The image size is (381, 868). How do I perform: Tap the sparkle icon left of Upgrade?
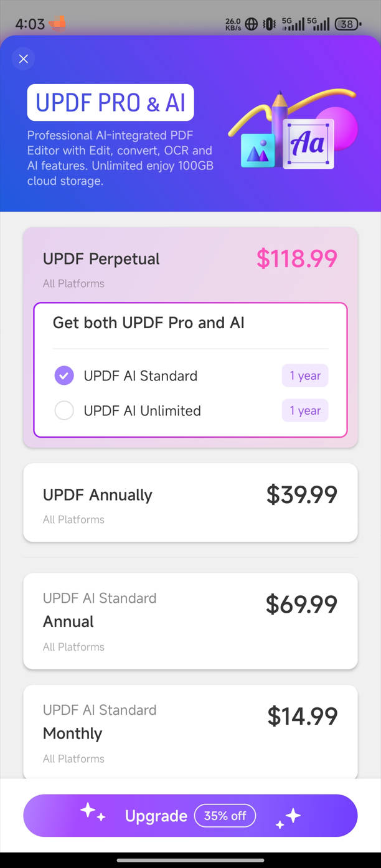[92, 812]
